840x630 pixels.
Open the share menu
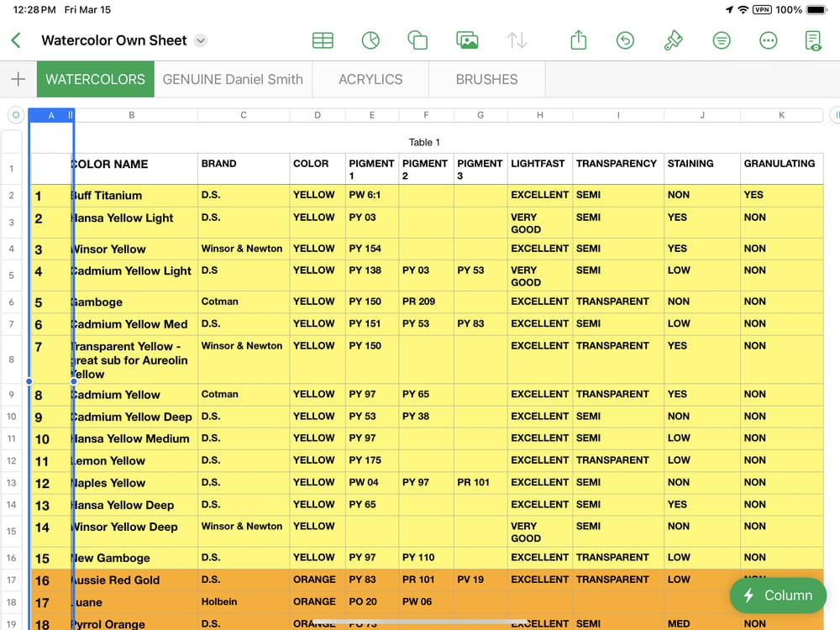(x=579, y=40)
